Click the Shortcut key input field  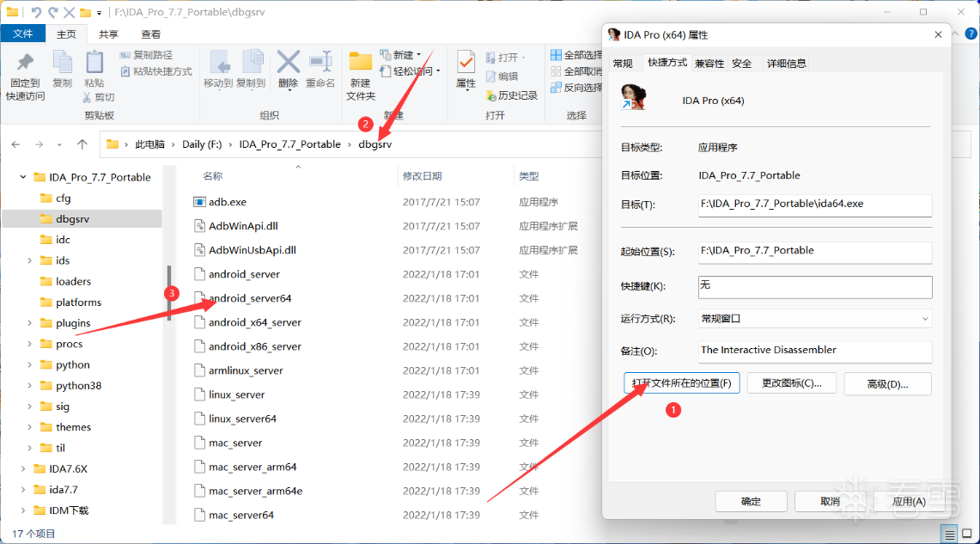coord(815,287)
